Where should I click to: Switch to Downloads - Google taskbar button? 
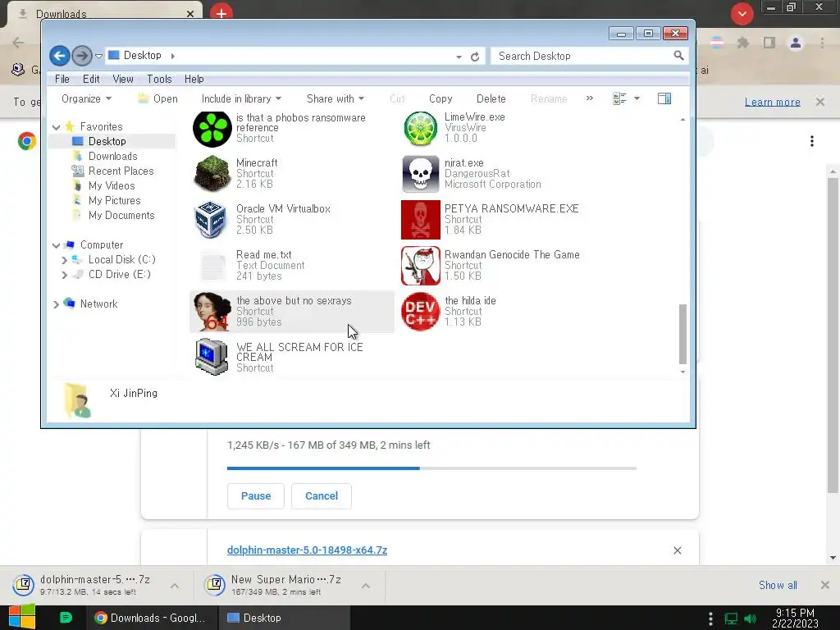152,618
